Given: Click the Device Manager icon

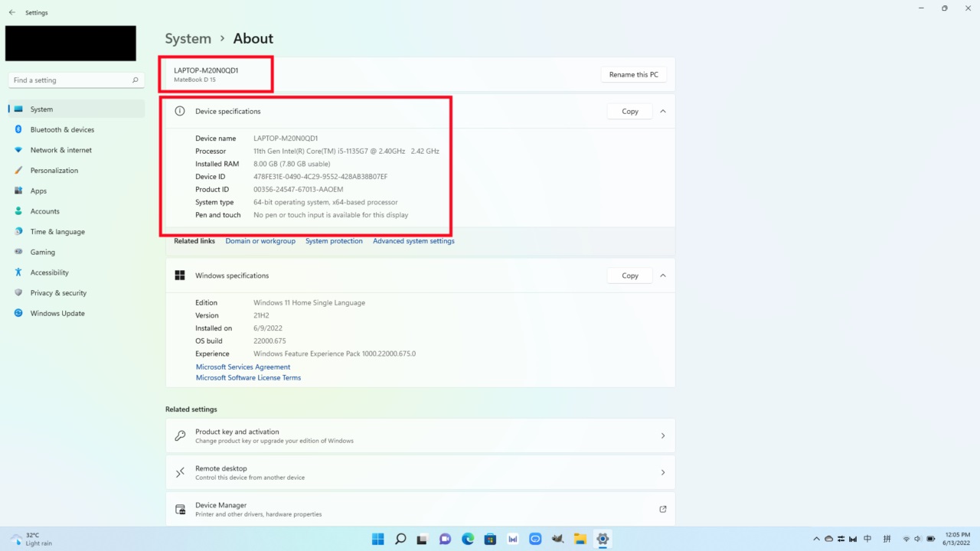Looking at the screenshot, I should pyautogui.click(x=180, y=509).
